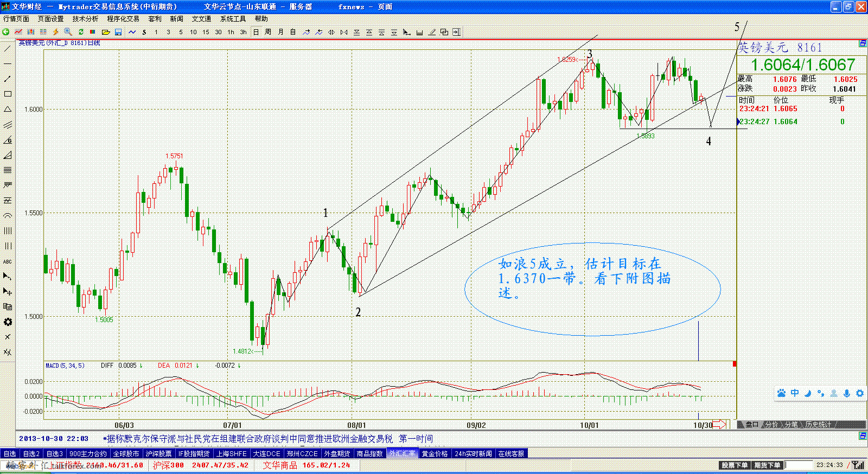This screenshot has width=868, height=474.
Task: Click the save floppy disk toolbar icon
Action: (118, 32)
